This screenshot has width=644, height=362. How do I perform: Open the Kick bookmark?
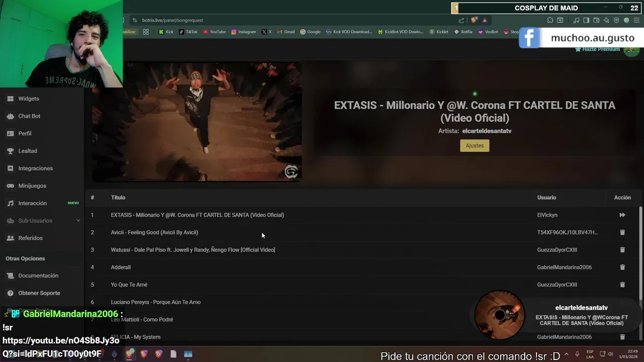pos(166,32)
